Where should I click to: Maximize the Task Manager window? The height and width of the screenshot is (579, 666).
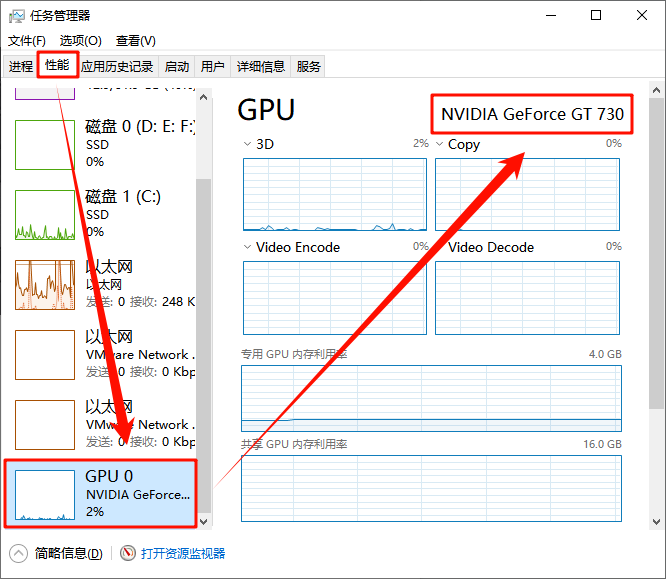(x=596, y=16)
